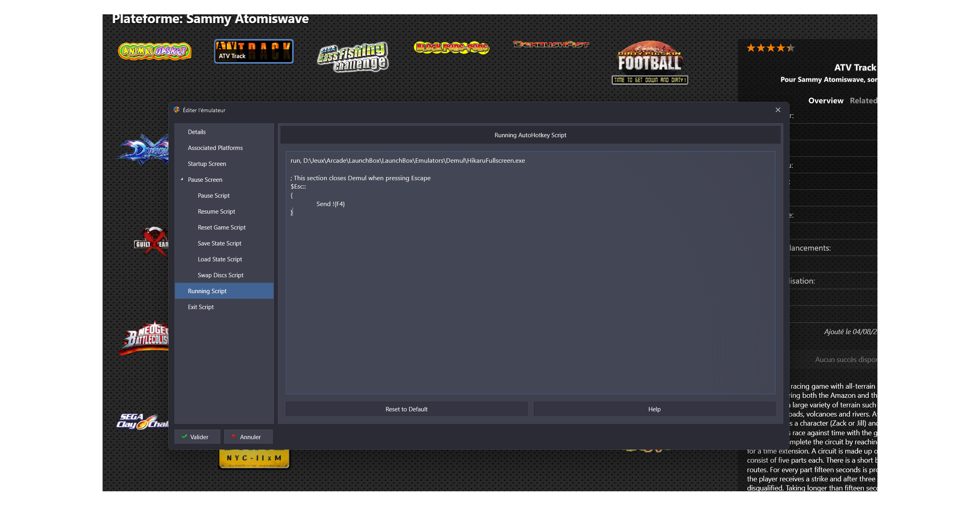This screenshot has width=980, height=506.
Task: Select the Animal Basket game logo
Action: click(x=155, y=51)
